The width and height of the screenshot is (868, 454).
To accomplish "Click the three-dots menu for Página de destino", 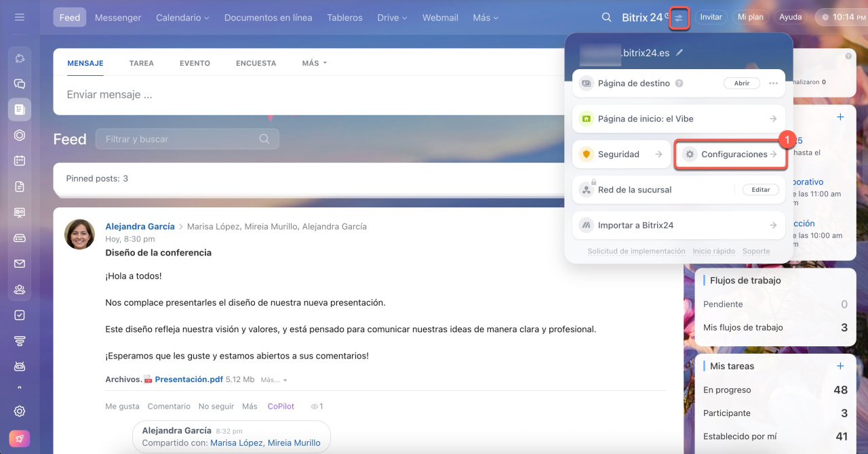I will point(773,83).
